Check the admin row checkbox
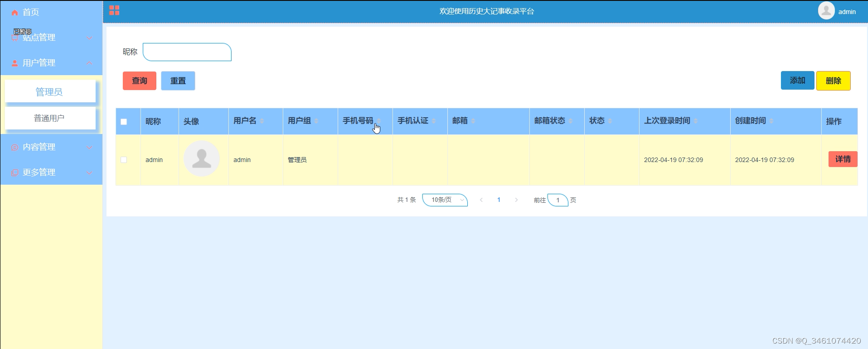This screenshot has height=349, width=868. click(x=124, y=160)
